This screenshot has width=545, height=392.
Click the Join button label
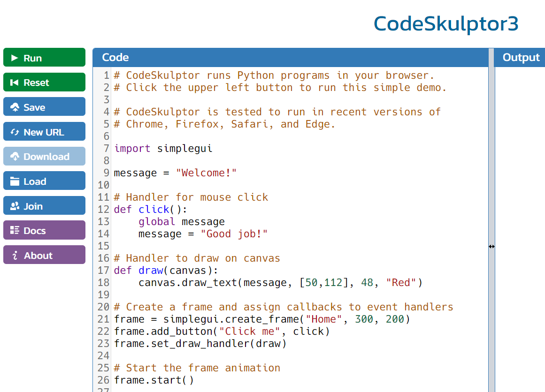click(33, 206)
